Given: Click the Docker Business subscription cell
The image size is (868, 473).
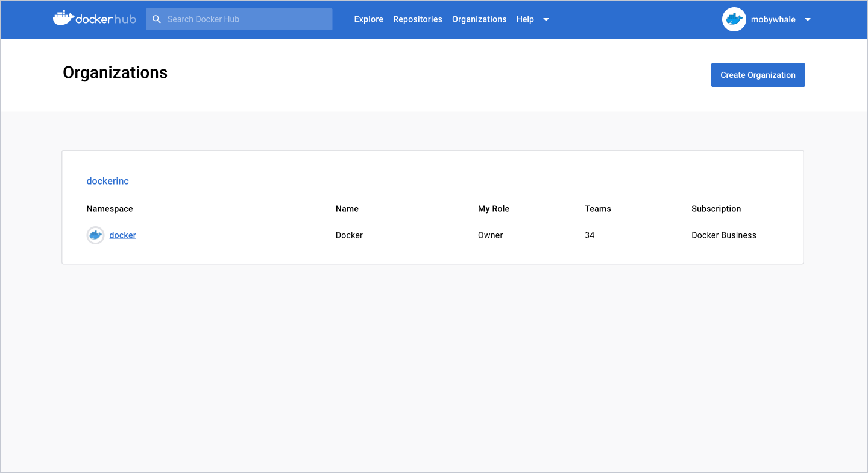Looking at the screenshot, I should pyautogui.click(x=724, y=235).
